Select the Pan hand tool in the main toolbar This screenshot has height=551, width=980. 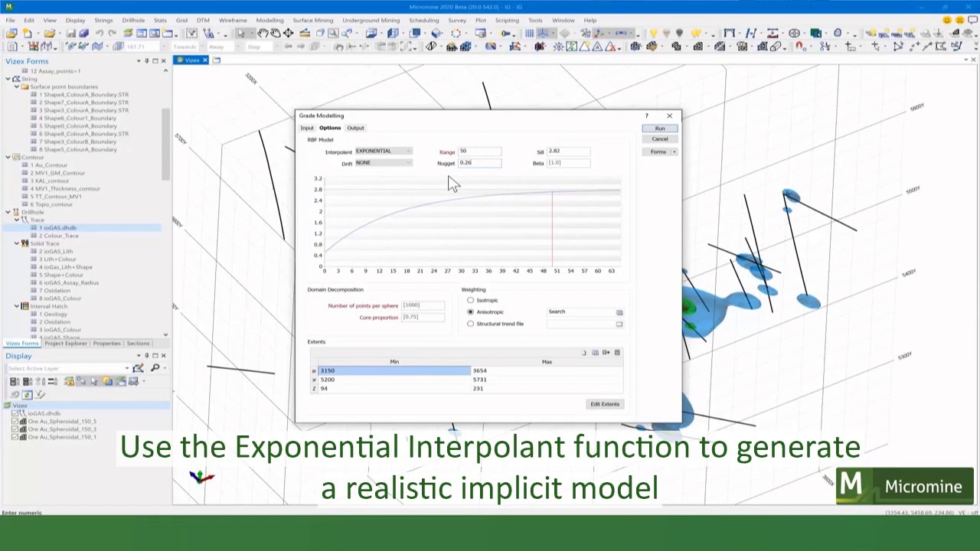click(263, 34)
